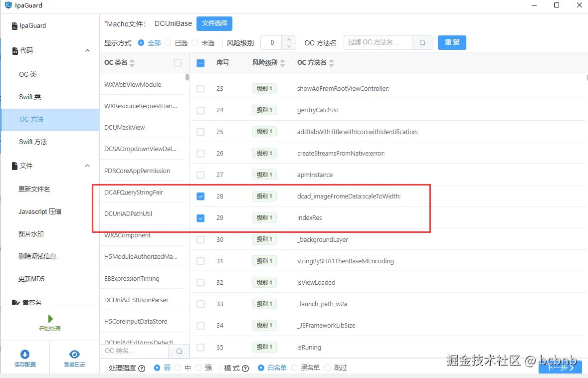
Task: Click the class list vertical scrollbar
Action: point(187,77)
